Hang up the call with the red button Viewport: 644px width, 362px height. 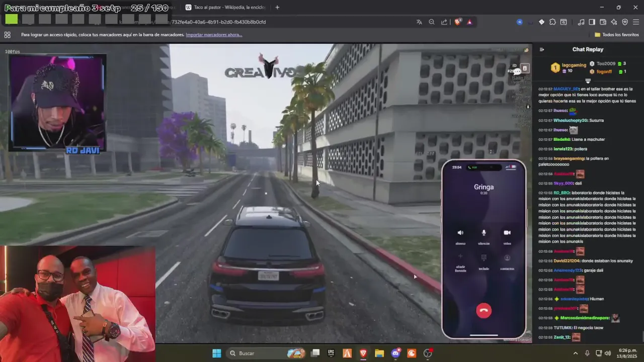click(x=484, y=311)
